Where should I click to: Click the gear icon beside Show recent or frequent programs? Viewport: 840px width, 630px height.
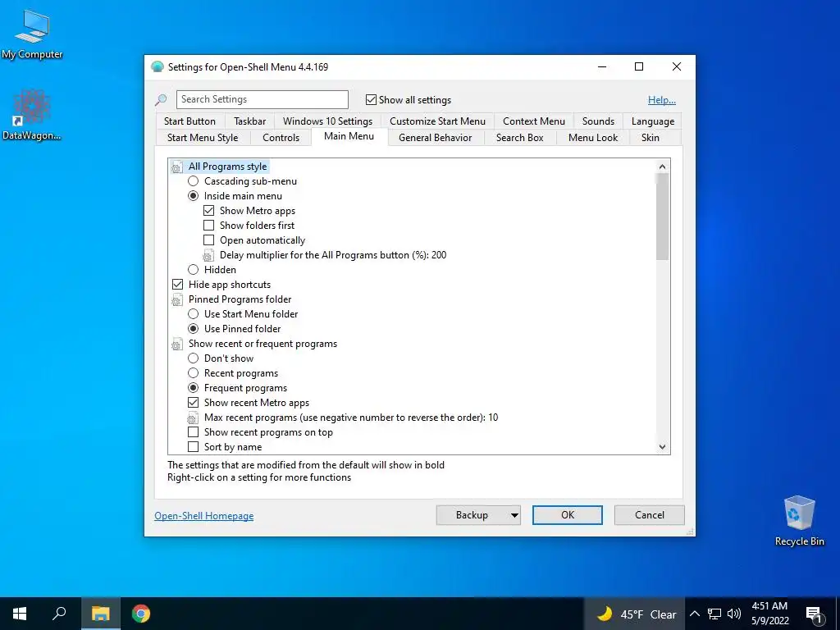pyautogui.click(x=177, y=345)
